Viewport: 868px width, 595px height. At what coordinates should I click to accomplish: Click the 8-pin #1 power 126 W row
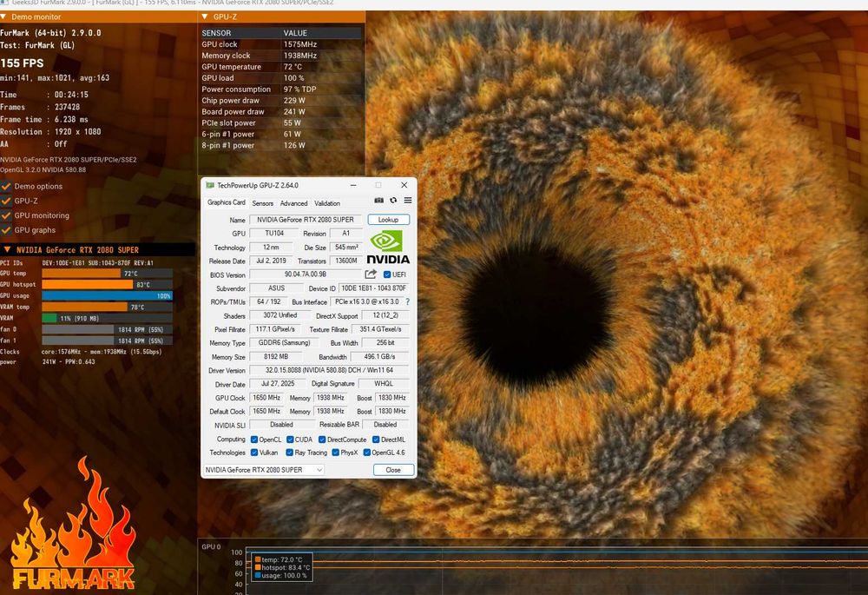281,145
